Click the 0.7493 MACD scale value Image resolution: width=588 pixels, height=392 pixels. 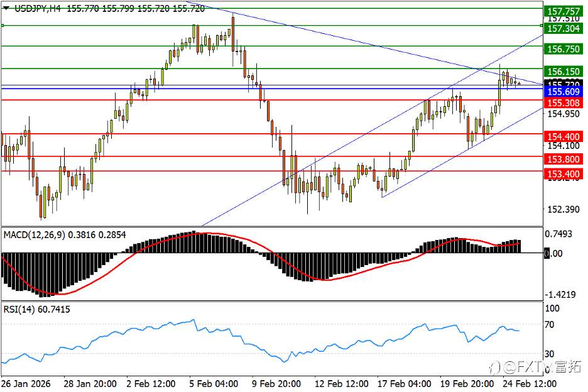click(x=558, y=234)
